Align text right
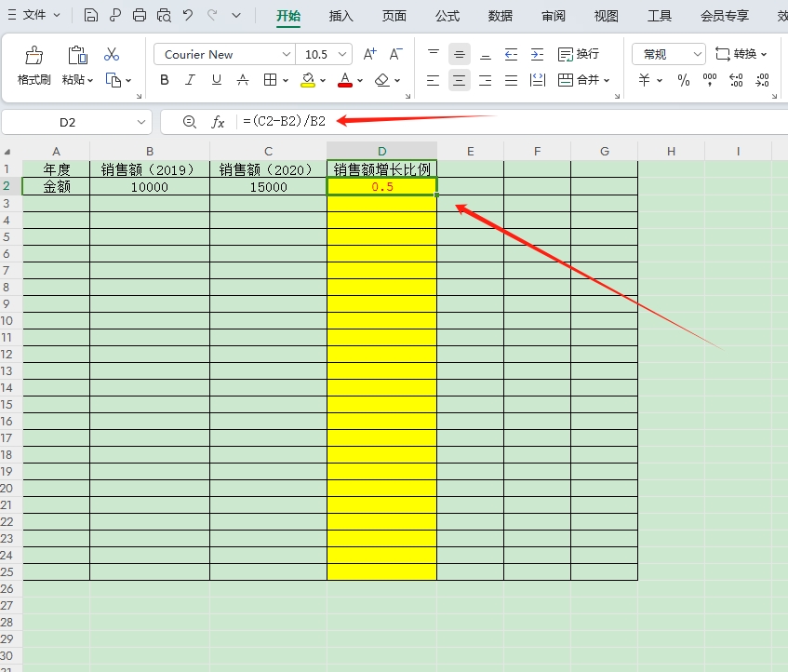The width and height of the screenshot is (788, 672). pos(485,80)
